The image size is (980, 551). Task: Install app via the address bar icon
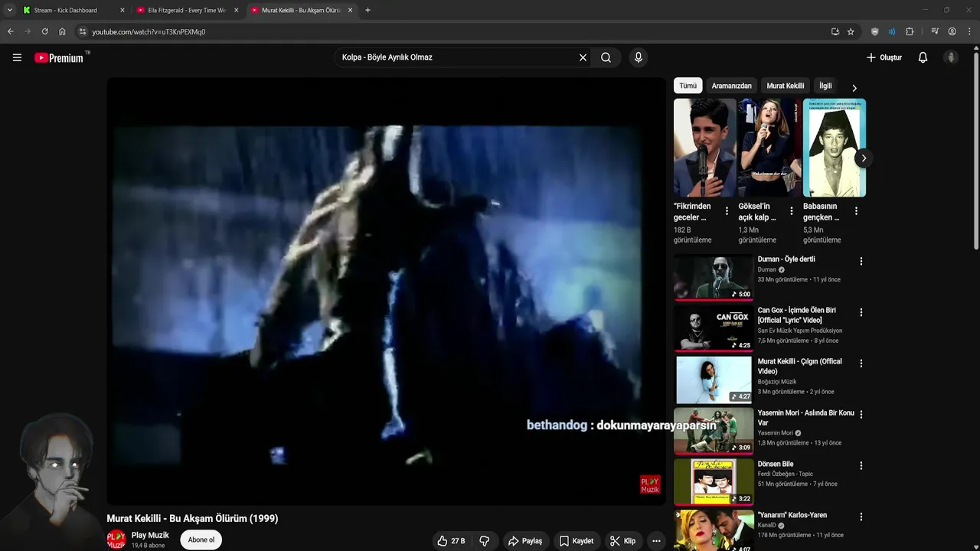(835, 31)
